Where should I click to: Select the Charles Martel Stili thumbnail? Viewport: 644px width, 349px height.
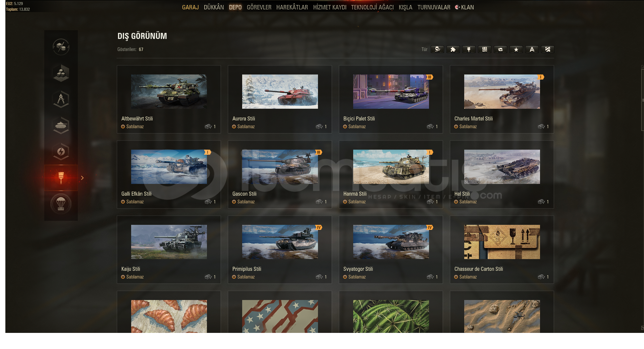(x=502, y=92)
